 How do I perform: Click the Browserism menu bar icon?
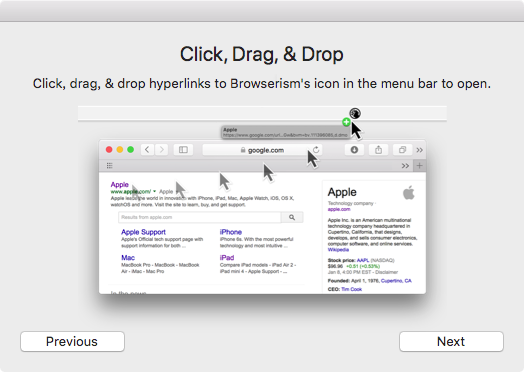(355, 114)
